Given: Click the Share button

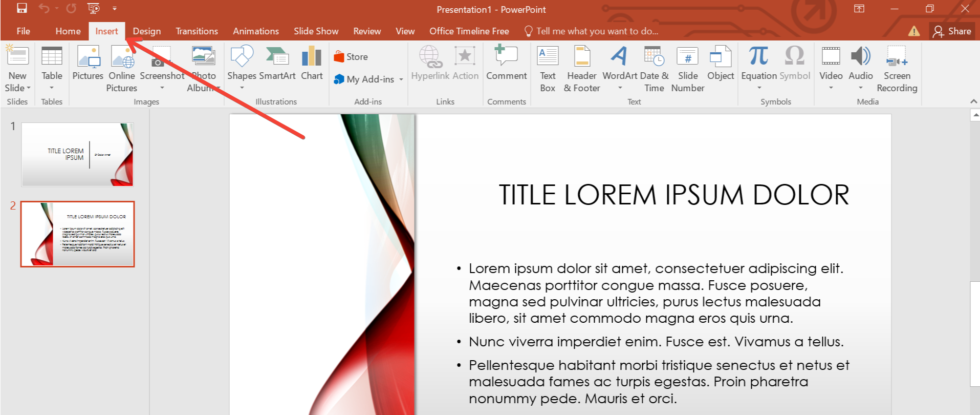Looking at the screenshot, I should click(952, 31).
